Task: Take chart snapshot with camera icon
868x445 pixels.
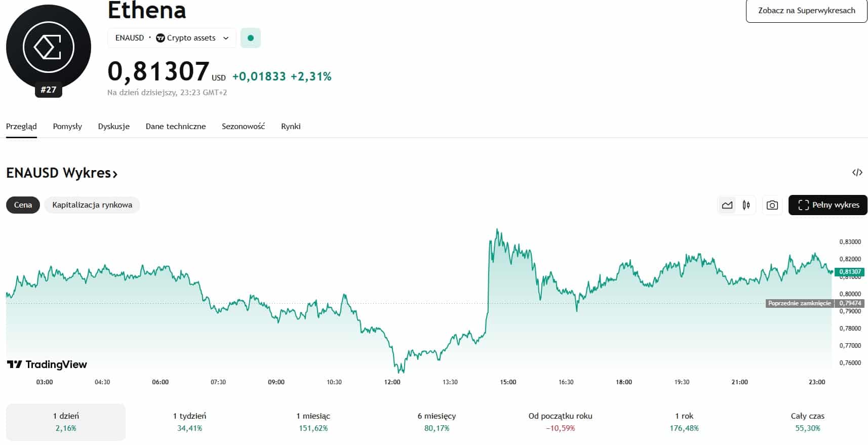Action: tap(772, 205)
